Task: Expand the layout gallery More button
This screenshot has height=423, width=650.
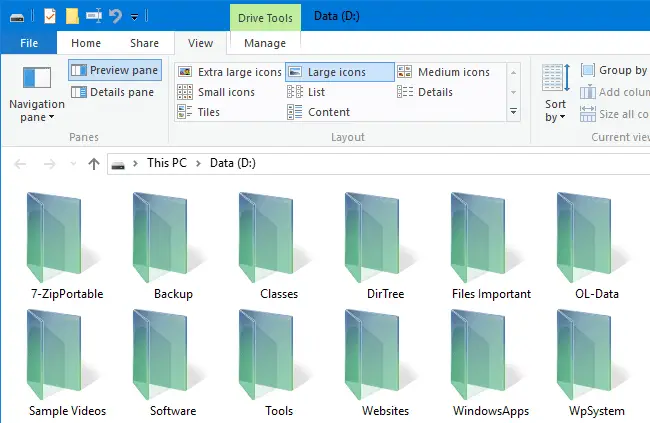Action: [x=513, y=112]
